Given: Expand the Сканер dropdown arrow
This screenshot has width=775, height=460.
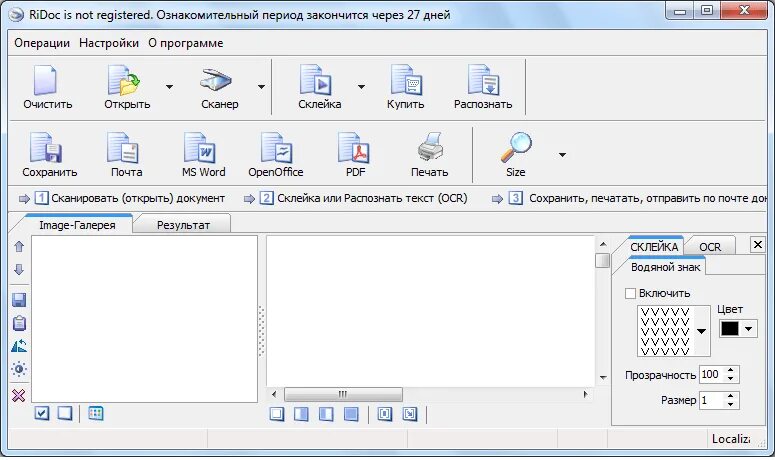Looking at the screenshot, I should tap(261, 87).
